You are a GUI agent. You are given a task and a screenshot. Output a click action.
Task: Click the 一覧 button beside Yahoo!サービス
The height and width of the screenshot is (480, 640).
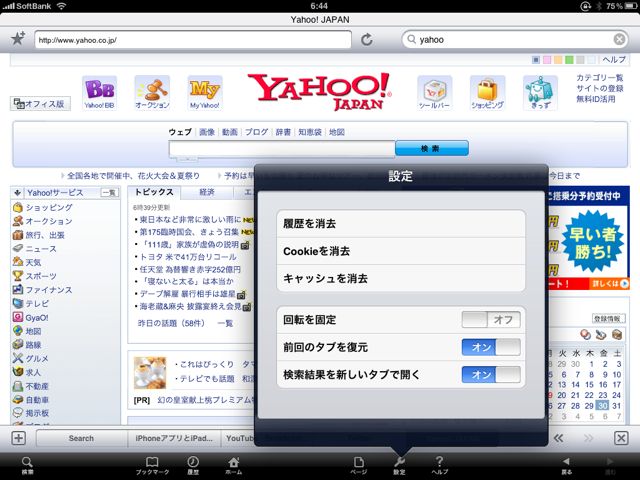pos(109,193)
